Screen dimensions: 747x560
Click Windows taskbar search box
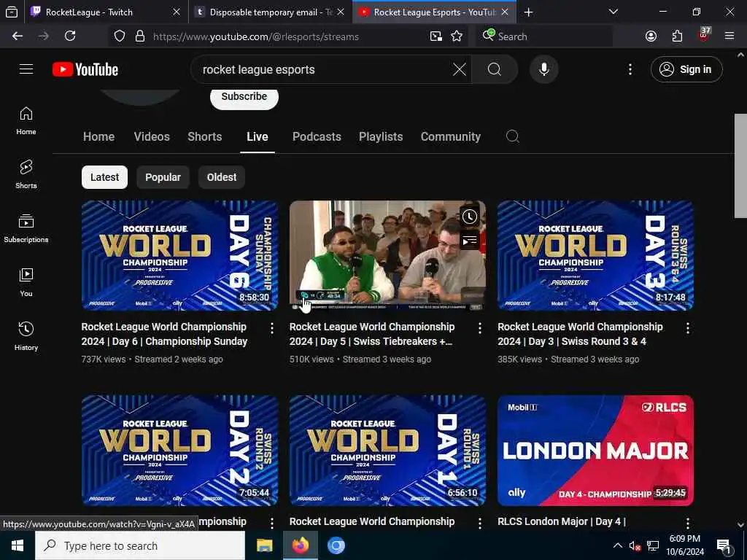(140, 545)
